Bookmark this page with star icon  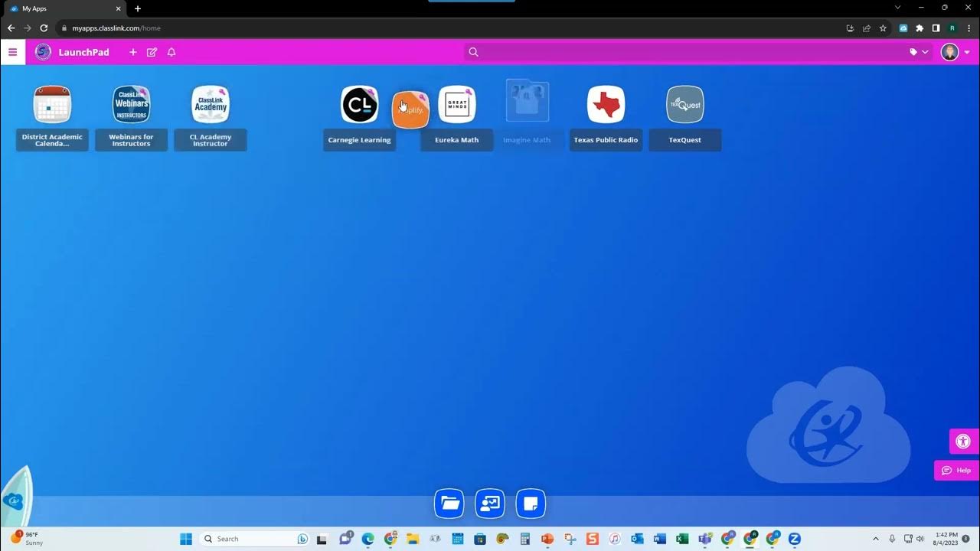click(x=883, y=28)
